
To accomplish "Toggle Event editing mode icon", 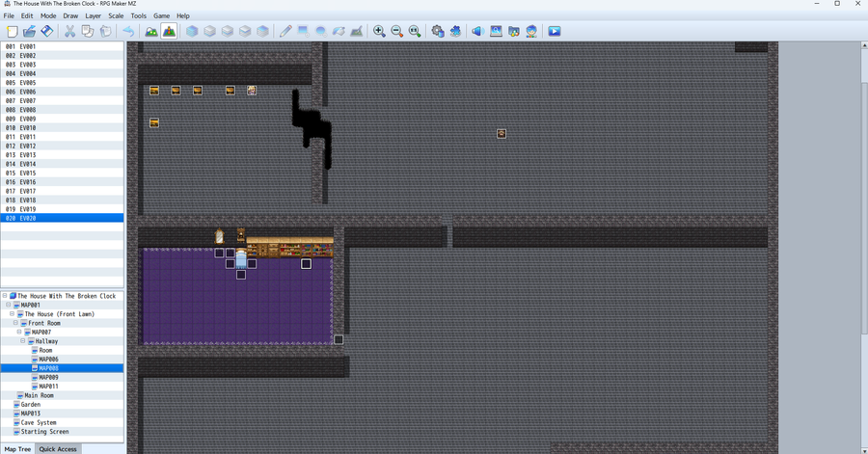I will (169, 32).
